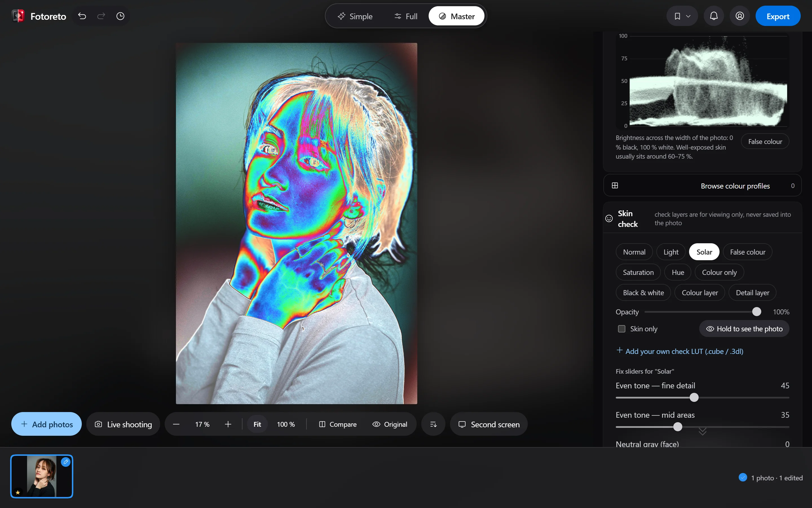
Task: Click the 17 % zoom value
Action: 202,424
